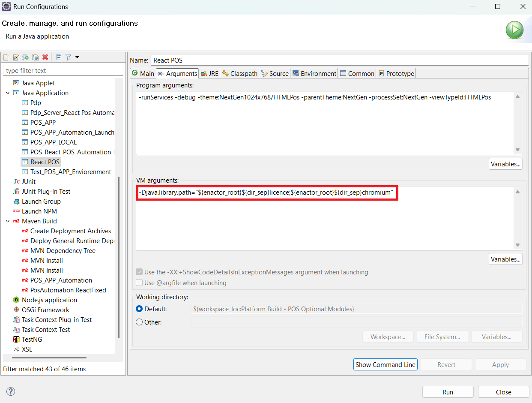Collapse the Java Application tree node
532x403 pixels.
pos(8,93)
